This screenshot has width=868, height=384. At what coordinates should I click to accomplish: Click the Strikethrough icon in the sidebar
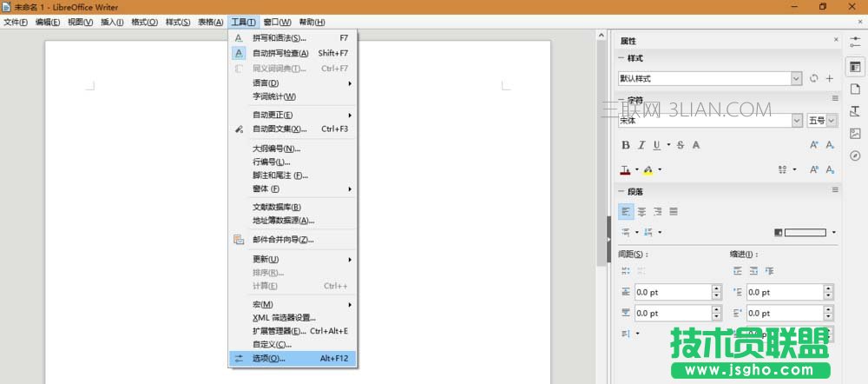coord(681,145)
